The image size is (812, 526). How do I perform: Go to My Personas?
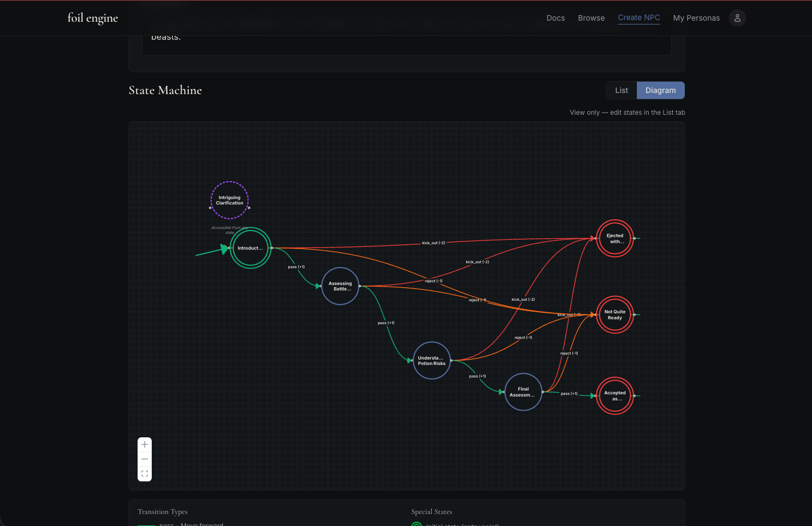coord(696,18)
